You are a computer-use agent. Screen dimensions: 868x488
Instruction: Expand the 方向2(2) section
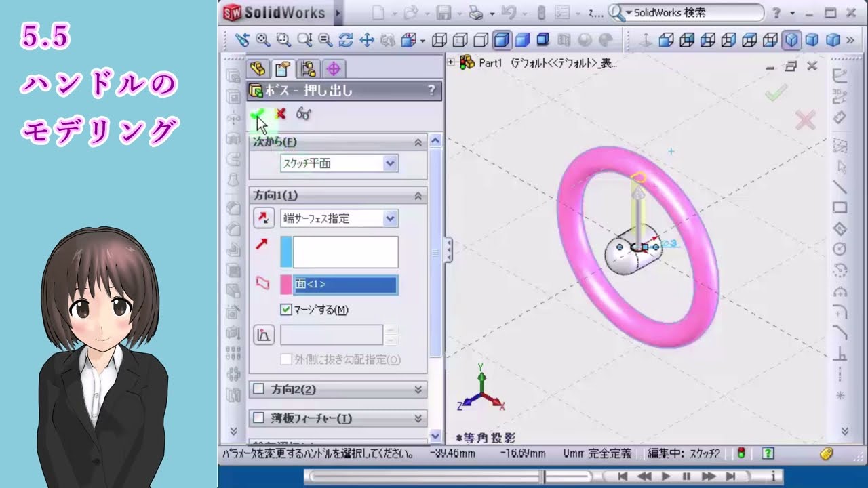pyautogui.click(x=418, y=390)
